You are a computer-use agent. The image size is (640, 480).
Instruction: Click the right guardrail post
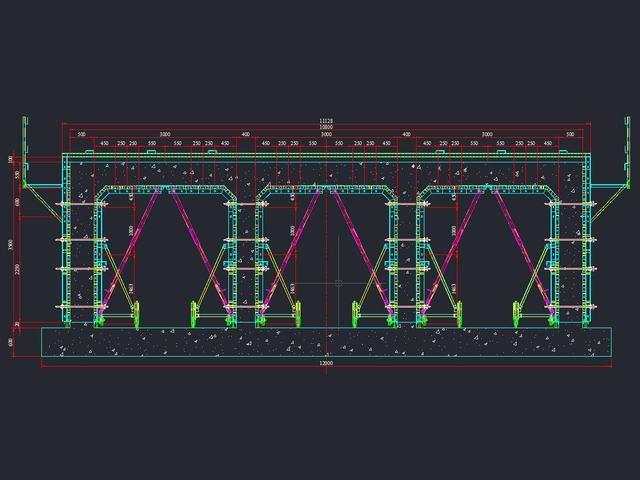point(627,151)
